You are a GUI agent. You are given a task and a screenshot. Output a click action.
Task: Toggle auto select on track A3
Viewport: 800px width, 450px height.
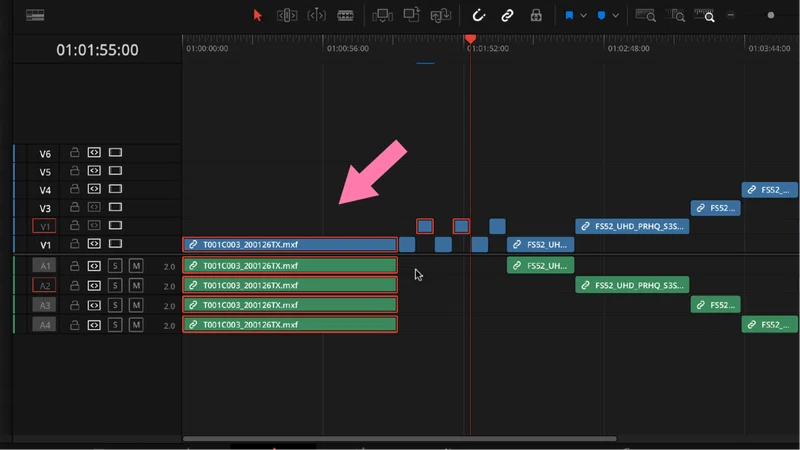point(94,305)
